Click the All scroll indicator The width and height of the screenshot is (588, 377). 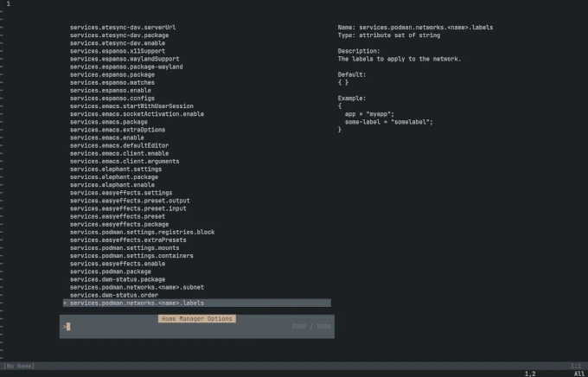point(579,374)
